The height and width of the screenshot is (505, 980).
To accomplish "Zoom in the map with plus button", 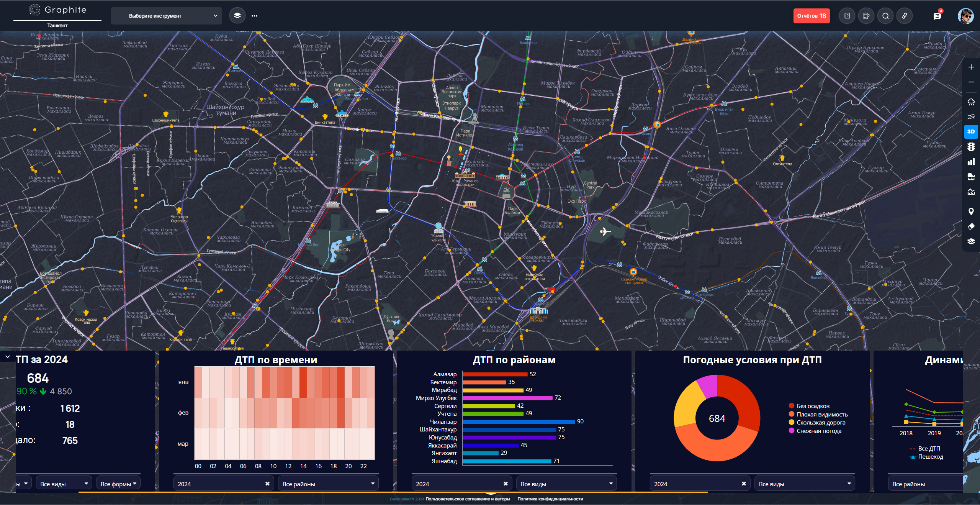I will click(971, 67).
